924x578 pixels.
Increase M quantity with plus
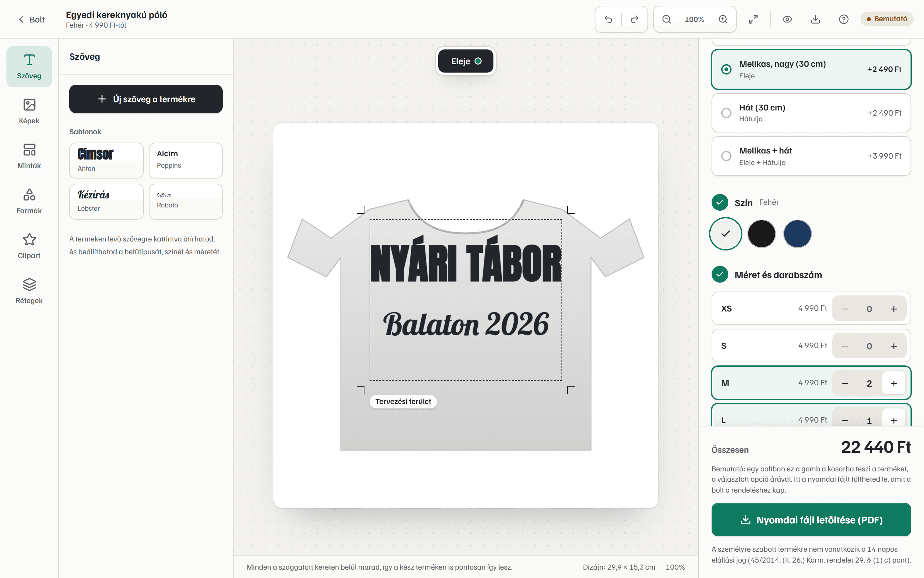point(894,383)
